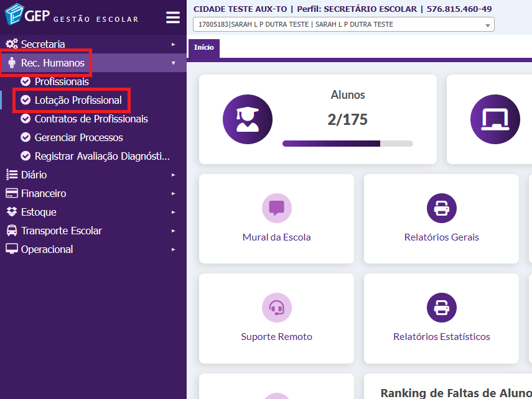Screen dimensions: 532x399
Task: Click the laptop icon card
Action: (495, 119)
